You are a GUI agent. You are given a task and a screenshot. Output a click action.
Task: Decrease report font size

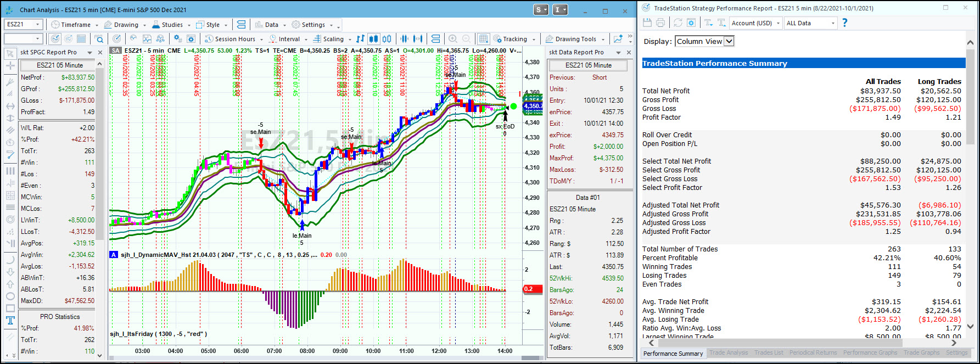tap(708, 23)
